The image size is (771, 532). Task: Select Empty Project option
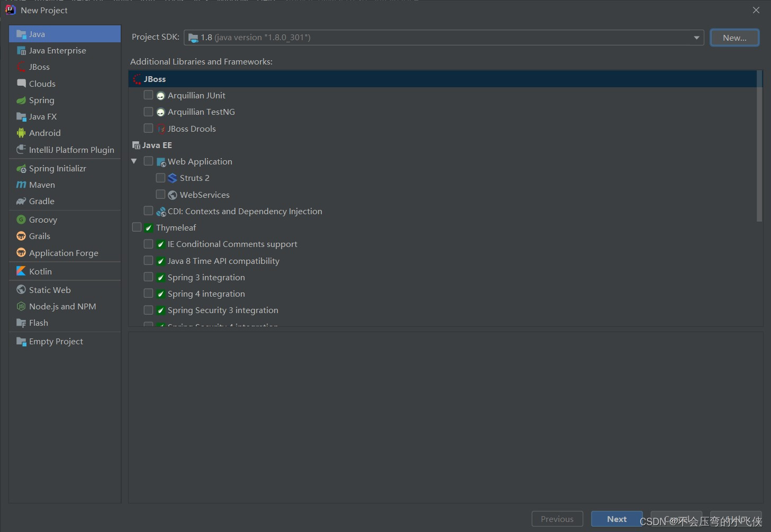(x=65, y=342)
